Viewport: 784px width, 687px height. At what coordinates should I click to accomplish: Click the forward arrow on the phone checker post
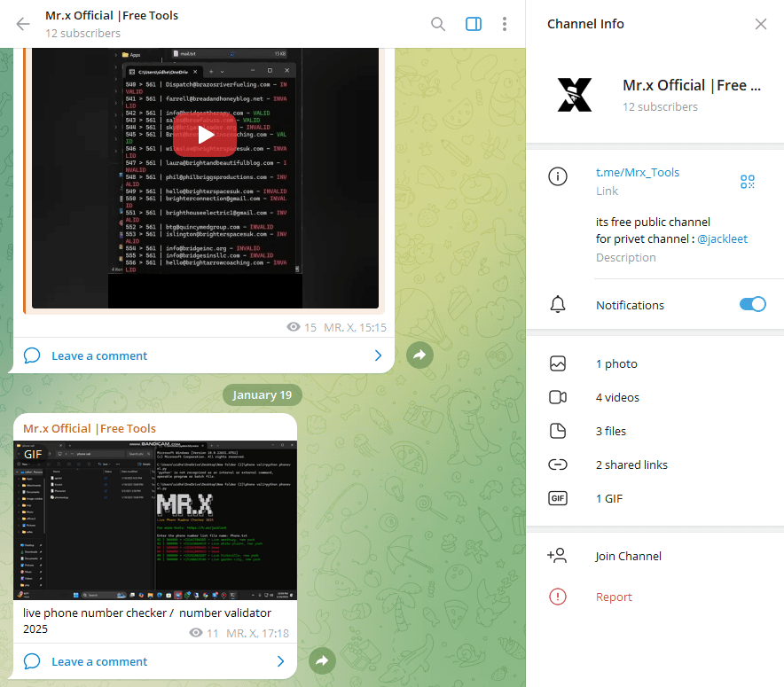click(322, 660)
